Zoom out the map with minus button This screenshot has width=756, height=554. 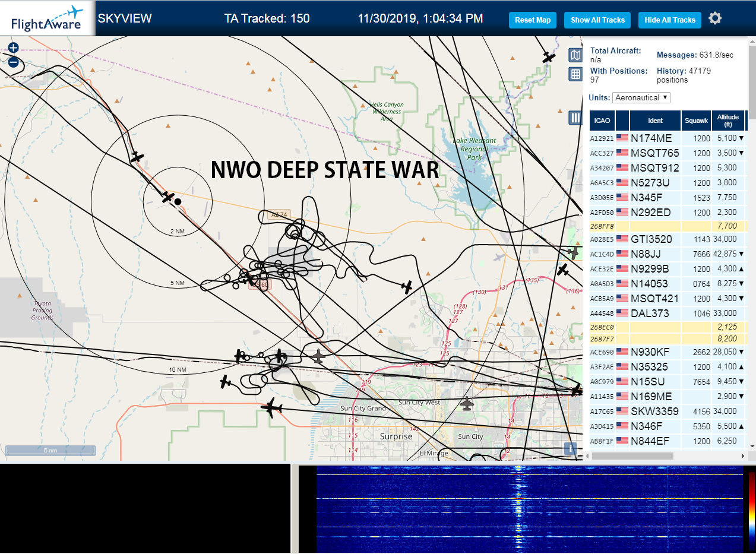coord(13,62)
